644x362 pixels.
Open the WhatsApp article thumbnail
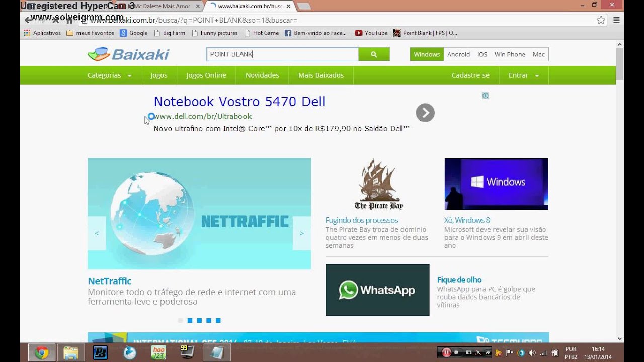(377, 290)
